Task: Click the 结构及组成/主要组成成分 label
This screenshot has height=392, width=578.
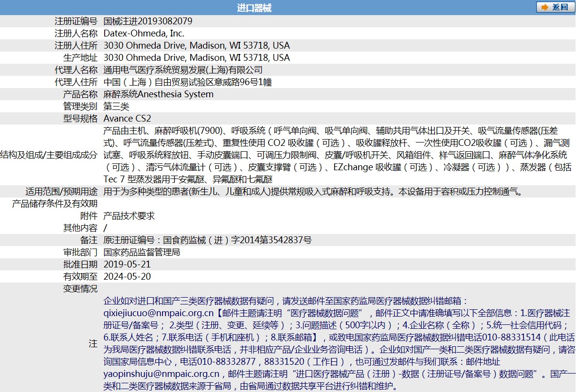Action: click(49, 155)
